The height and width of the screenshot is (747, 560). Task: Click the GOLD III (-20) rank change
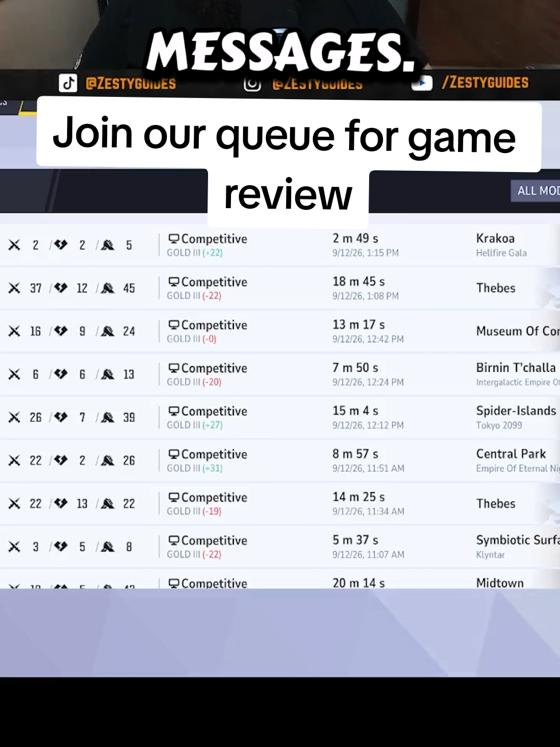(x=194, y=382)
